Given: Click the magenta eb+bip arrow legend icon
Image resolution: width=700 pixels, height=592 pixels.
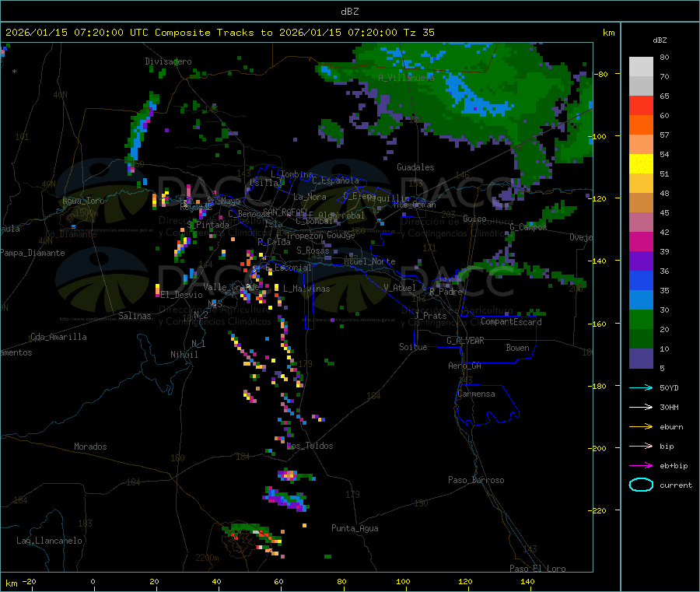Looking at the screenshot, I should point(641,466).
